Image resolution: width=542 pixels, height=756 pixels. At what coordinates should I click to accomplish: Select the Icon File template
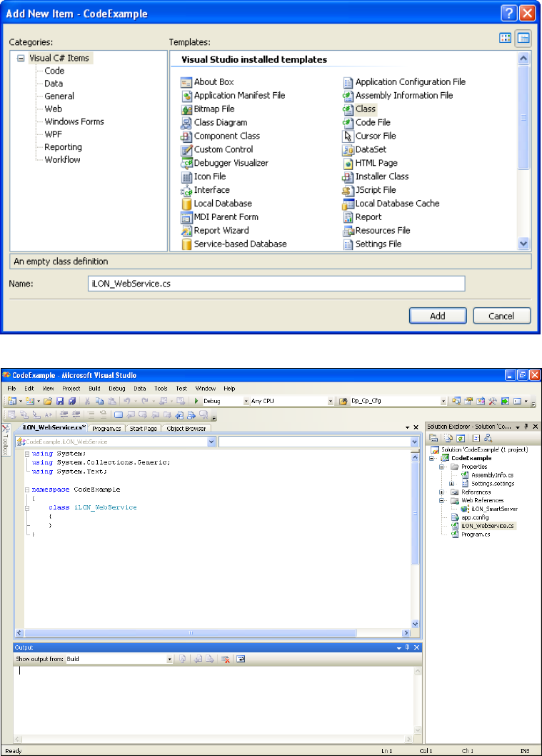(204, 176)
